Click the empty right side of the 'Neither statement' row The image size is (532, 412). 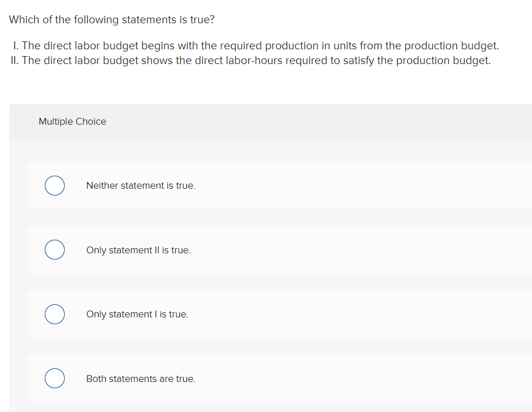(397, 186)
